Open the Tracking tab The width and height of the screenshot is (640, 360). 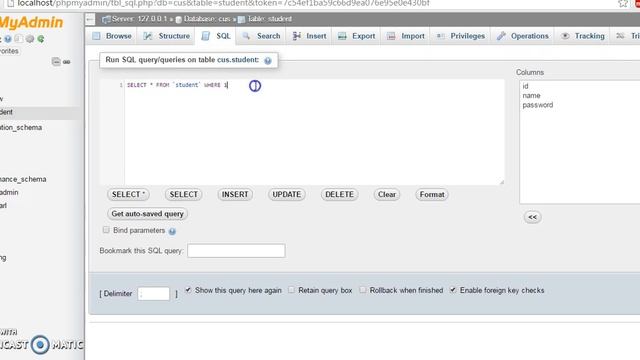583,36
